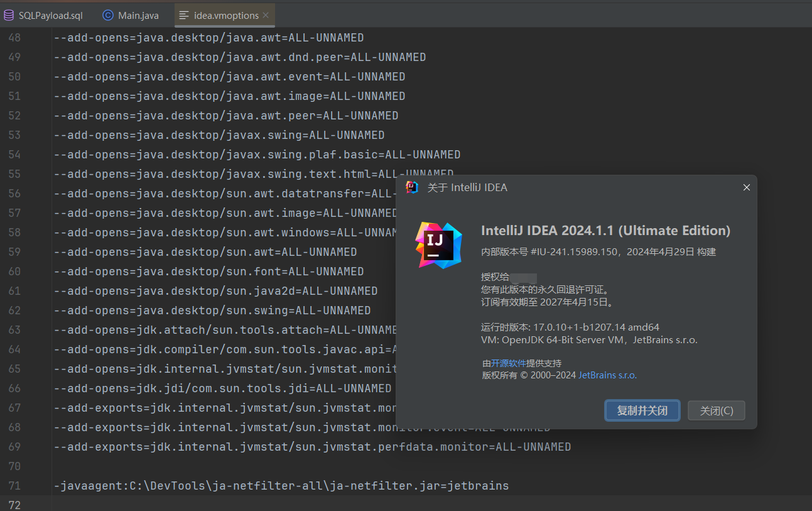Click the javax.swing=ALL-UNNAMED line 53
The image size is (812, 511).
click(x=219, y=135)
